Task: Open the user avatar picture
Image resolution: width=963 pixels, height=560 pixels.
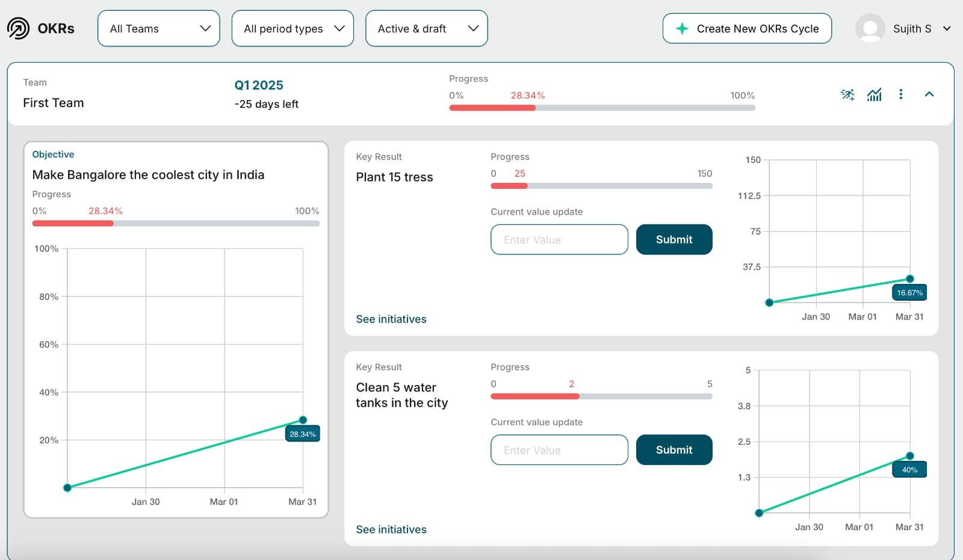Action: pos(869,28)
